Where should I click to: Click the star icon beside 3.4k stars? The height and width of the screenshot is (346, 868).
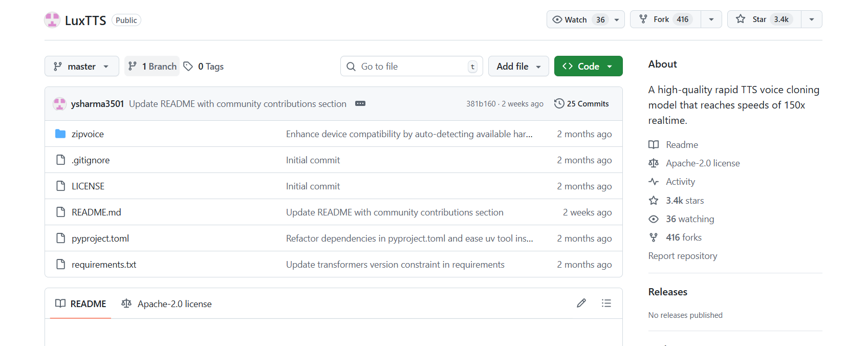[x=654, y=200]
